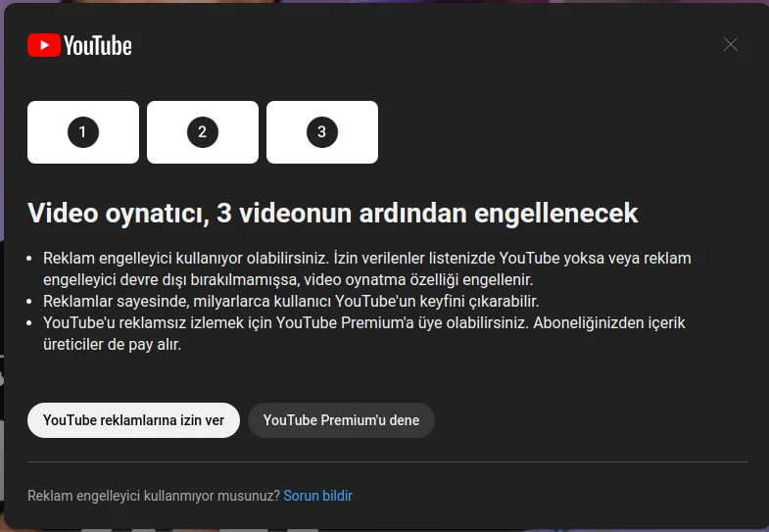The width and height of the screenshot is (769, 532).
Task: Click the bullet 'Reklamlar sayesinde, milyarlarca kullanıcı'
Action: coord(291,301)
